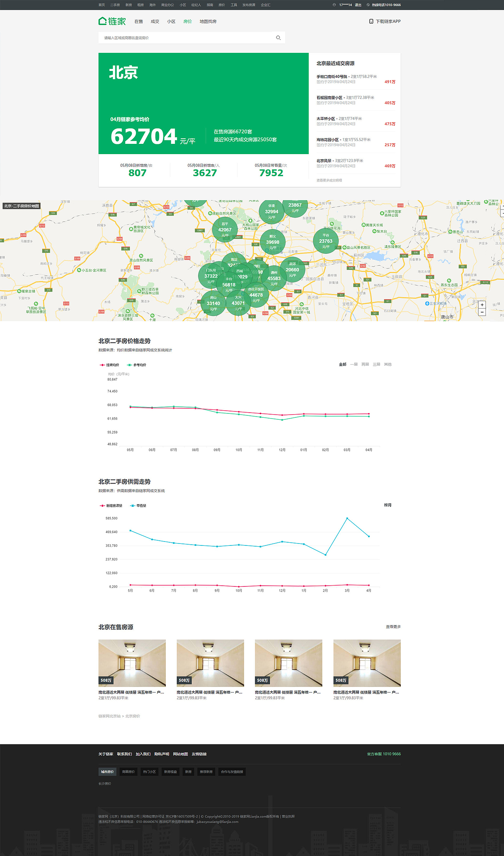The height and width of the screenshot is (856, 504).
Task: Click the search magnifier icon
Action: (278, 38)
